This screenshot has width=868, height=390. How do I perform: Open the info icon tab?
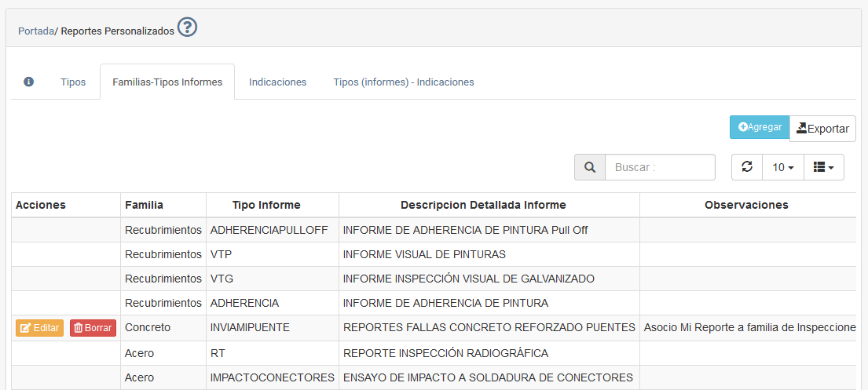[x=29, y=82]
